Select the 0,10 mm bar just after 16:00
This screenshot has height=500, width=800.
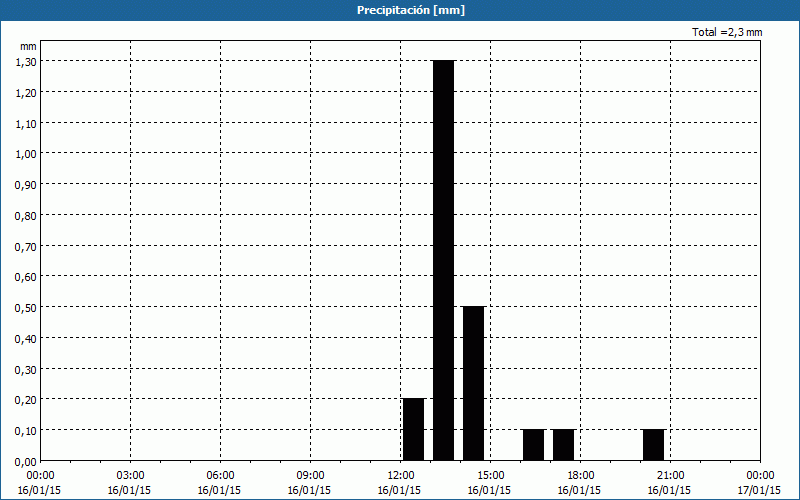533,445
